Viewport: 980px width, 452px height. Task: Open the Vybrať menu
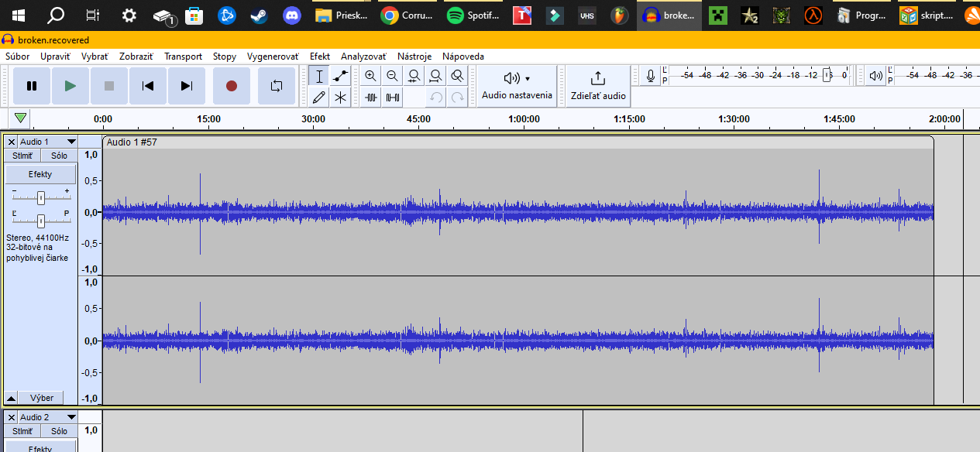point(95,56)
